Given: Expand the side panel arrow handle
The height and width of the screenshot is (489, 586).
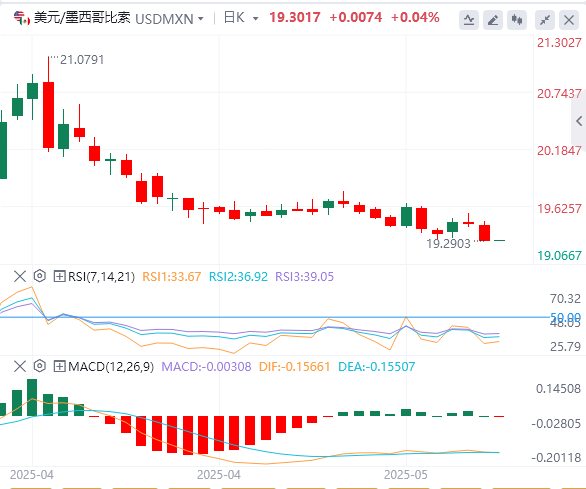Looking at the screenshot, I should [579, 121].
